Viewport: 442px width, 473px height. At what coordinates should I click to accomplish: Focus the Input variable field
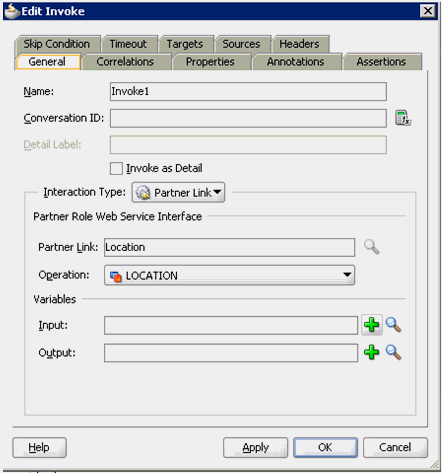tap(231, 325)
